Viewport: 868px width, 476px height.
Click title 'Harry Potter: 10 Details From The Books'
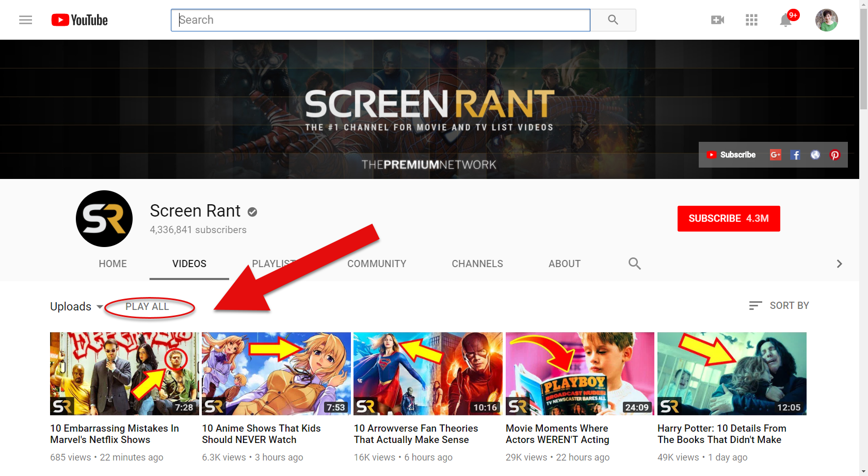point(722,434)
